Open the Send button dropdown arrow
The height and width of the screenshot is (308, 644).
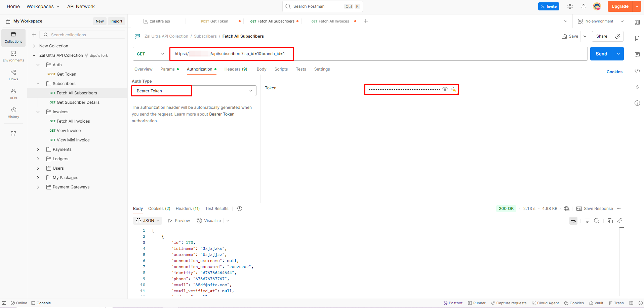[618, 54]
